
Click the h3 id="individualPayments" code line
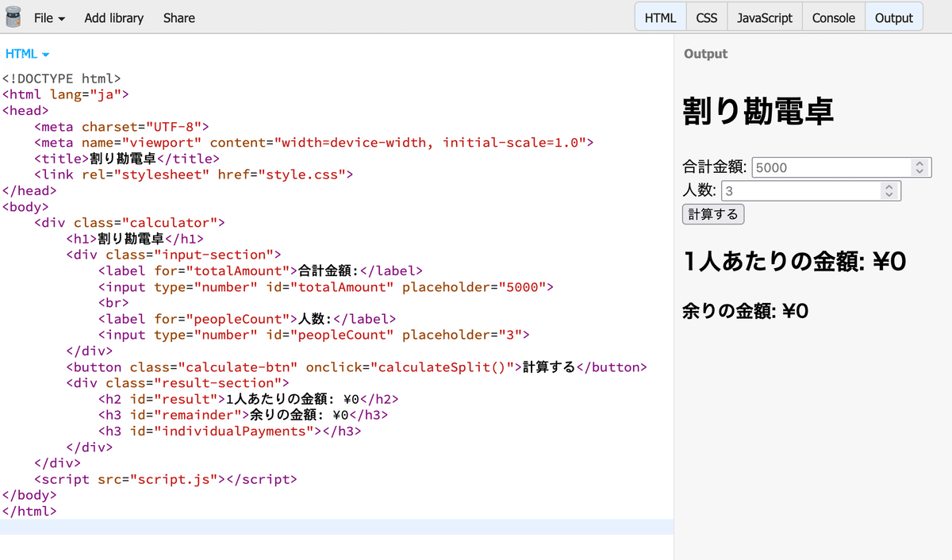click(x=230, y=432)
